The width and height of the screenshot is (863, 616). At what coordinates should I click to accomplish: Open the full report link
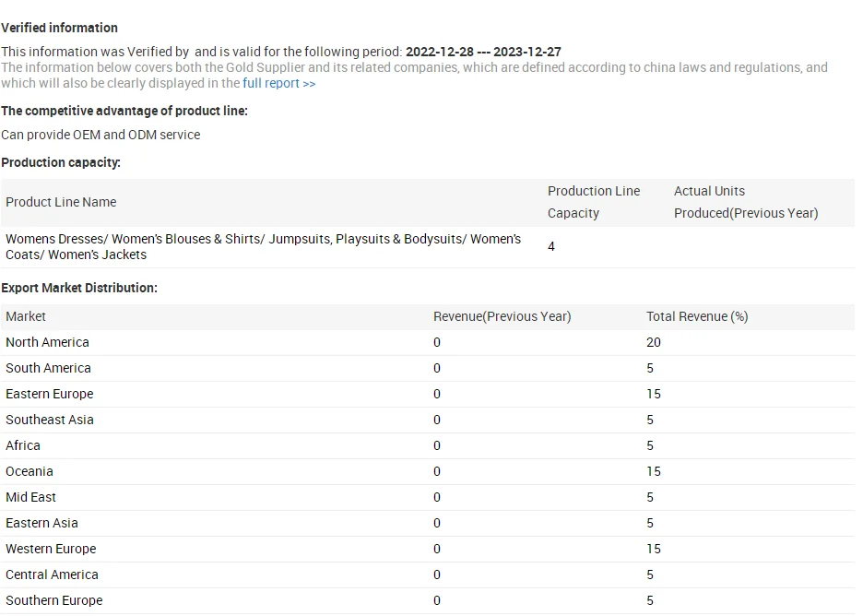click(278, 83)
